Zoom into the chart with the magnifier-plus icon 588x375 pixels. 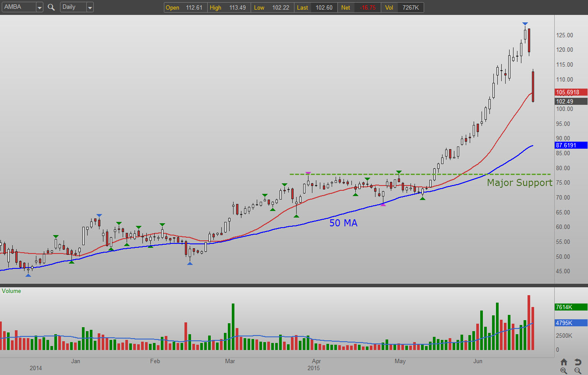click(564, 371)
